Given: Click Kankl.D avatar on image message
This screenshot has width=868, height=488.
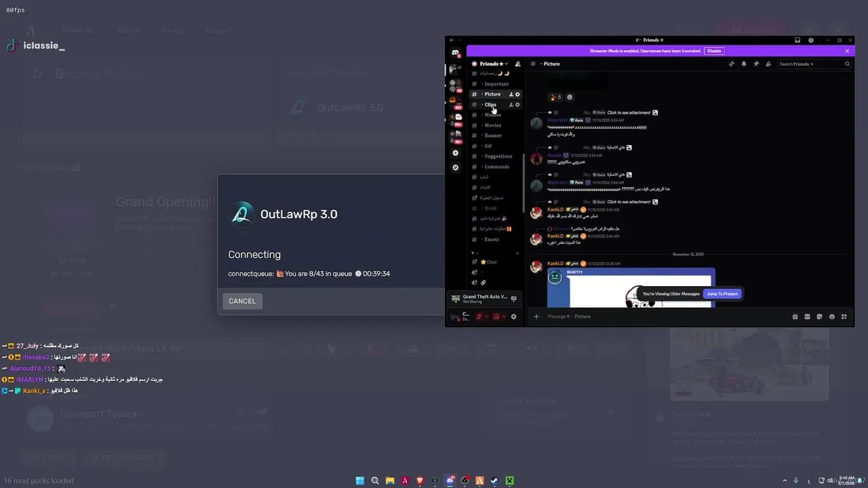Looking at the screenshot, I should 536,267.
